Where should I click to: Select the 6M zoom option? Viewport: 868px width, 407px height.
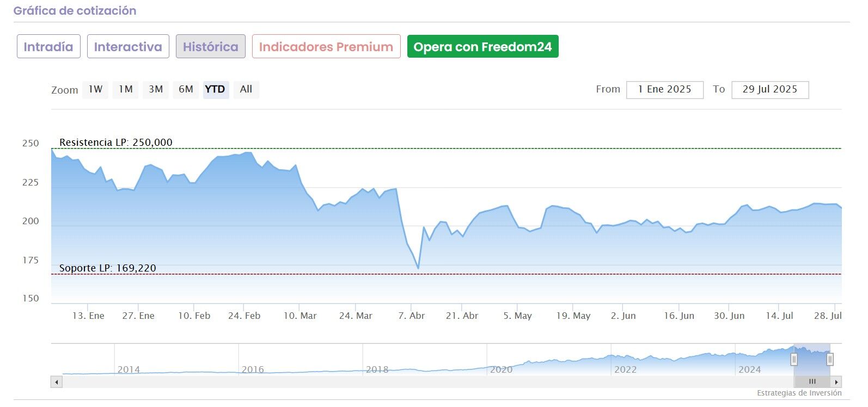pos(186,89)
